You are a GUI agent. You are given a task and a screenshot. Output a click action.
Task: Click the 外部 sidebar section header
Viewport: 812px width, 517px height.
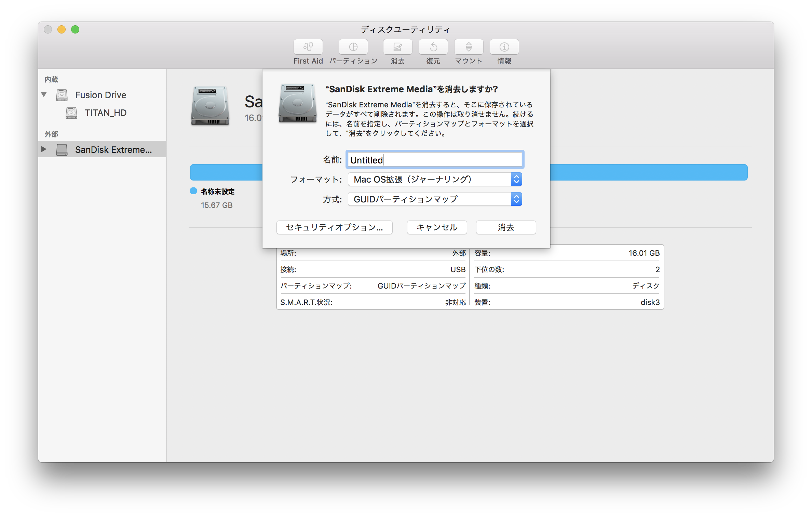point(51,134)
